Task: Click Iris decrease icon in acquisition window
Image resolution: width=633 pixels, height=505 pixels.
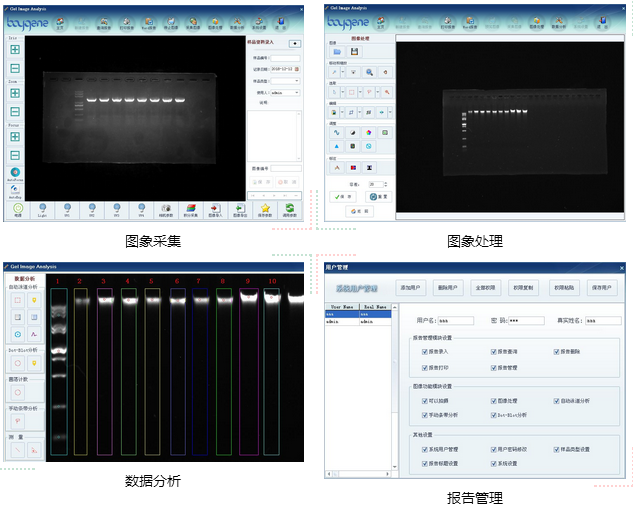Action: (15, 69)
